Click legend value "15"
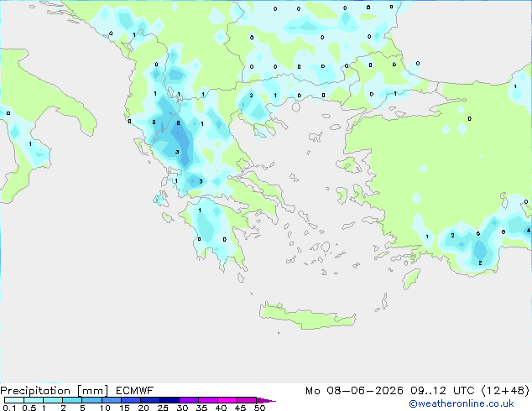The image size is (532, 411). (124, 408)
